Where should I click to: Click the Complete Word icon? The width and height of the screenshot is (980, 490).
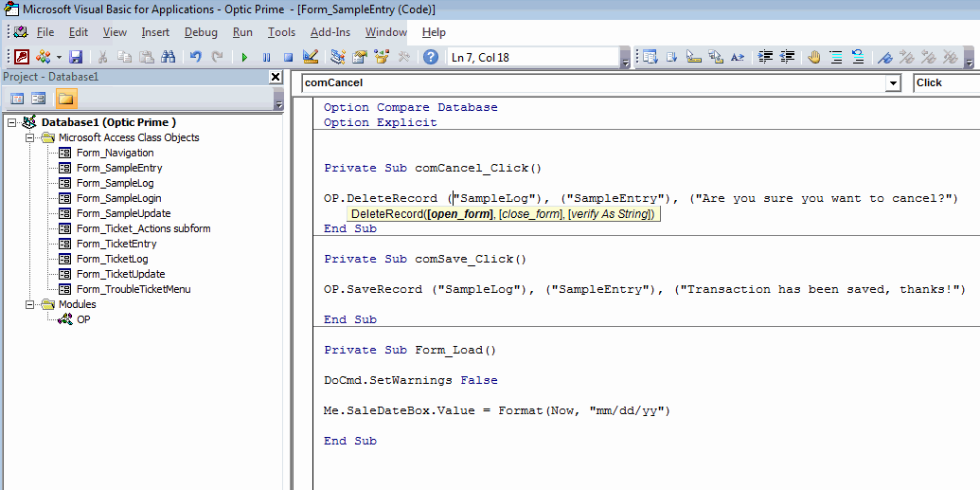pos(738,57)
